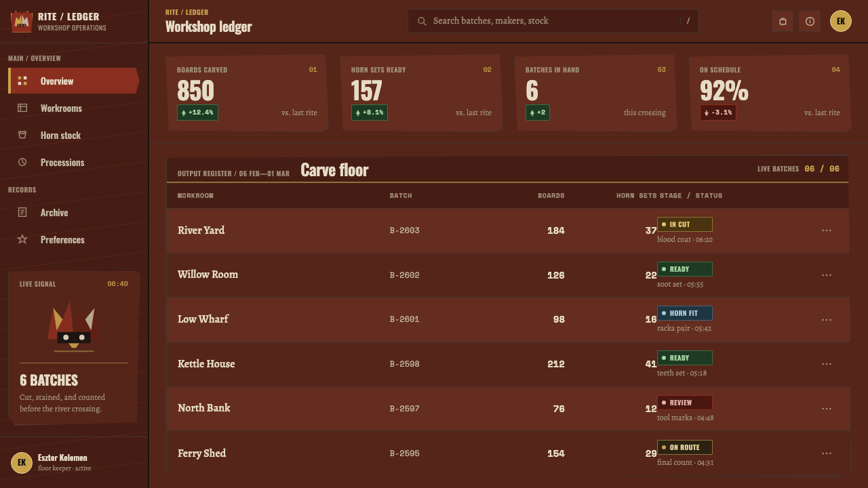Open Horn stock via its bucket icon
The width and height of the screenshot is (868, 488).
[22, 135]
